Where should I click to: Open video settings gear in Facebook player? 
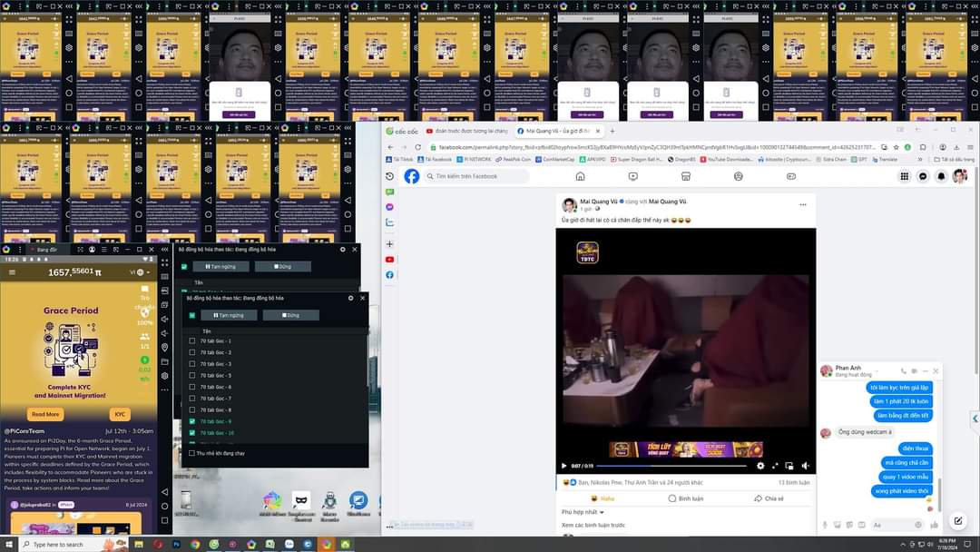pos(760,466)
